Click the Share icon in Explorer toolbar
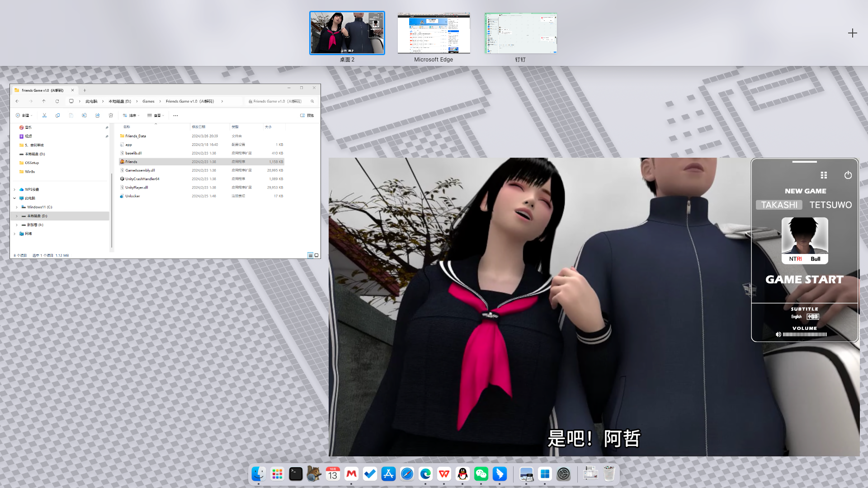The height and width of the screenshot is (488, 868). 97,115
